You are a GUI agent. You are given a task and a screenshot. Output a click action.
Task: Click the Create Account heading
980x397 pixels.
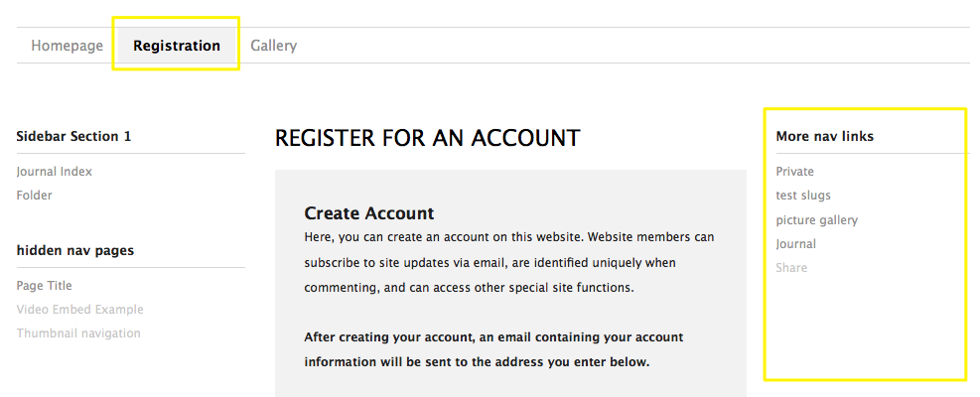[x=369, y=213]
